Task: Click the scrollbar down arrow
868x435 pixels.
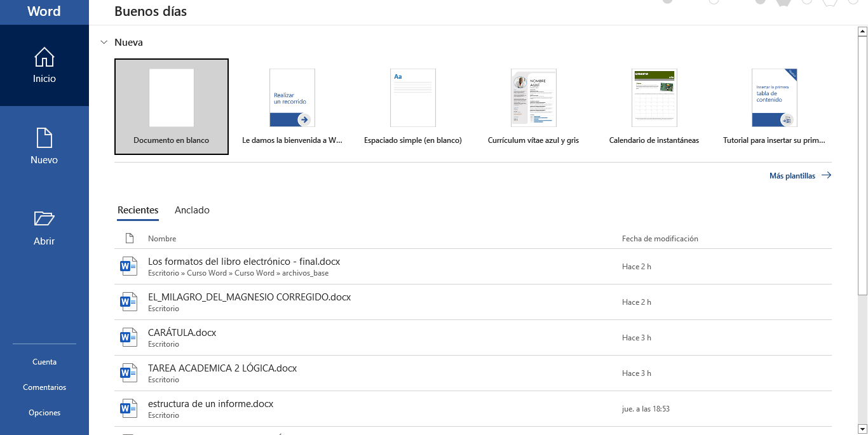Action: (x=862, y=429)
